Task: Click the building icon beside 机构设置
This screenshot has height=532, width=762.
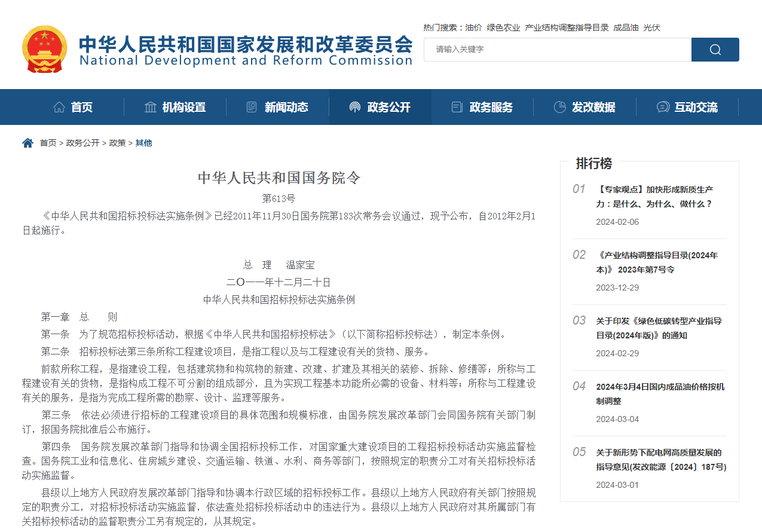Action: pyautogui.click(x=151, y=107)
